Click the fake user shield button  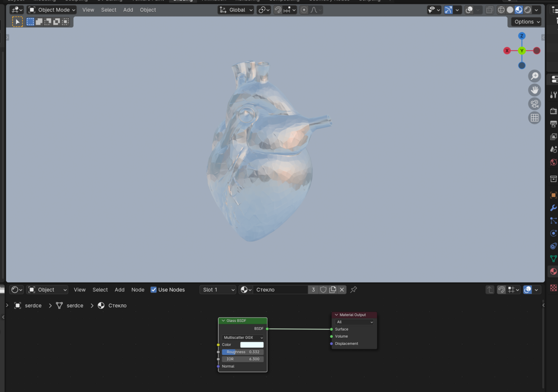[323, 289]
